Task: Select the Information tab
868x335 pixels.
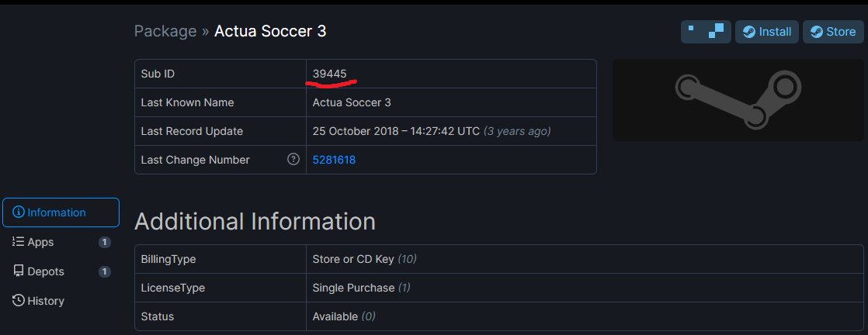Action: [x=61, y=212]
